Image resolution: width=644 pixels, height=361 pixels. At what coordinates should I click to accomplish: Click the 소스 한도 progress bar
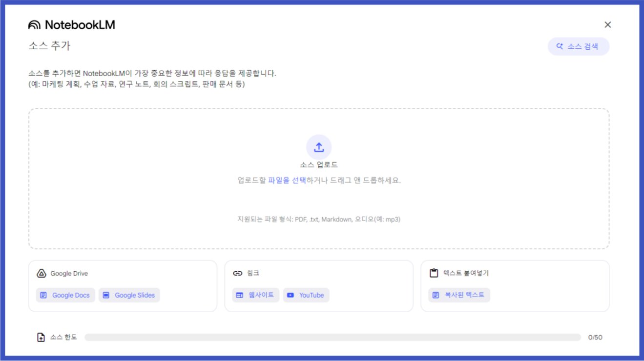[x=332, y=337]
